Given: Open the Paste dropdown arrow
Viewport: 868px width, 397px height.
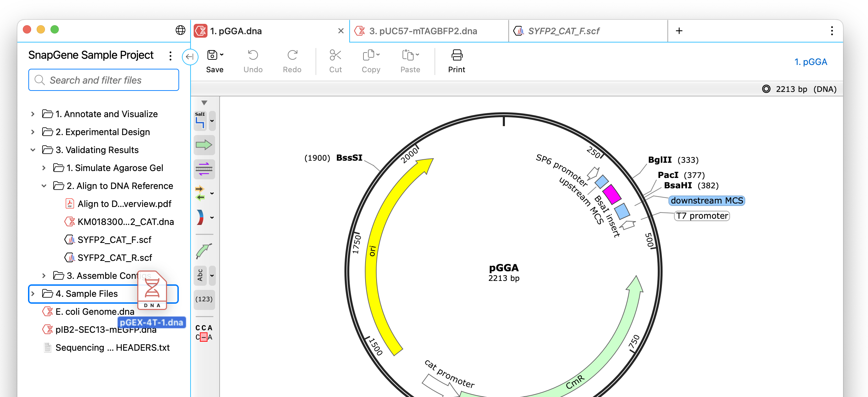Looking at the screenshot, I should (417, 55).
